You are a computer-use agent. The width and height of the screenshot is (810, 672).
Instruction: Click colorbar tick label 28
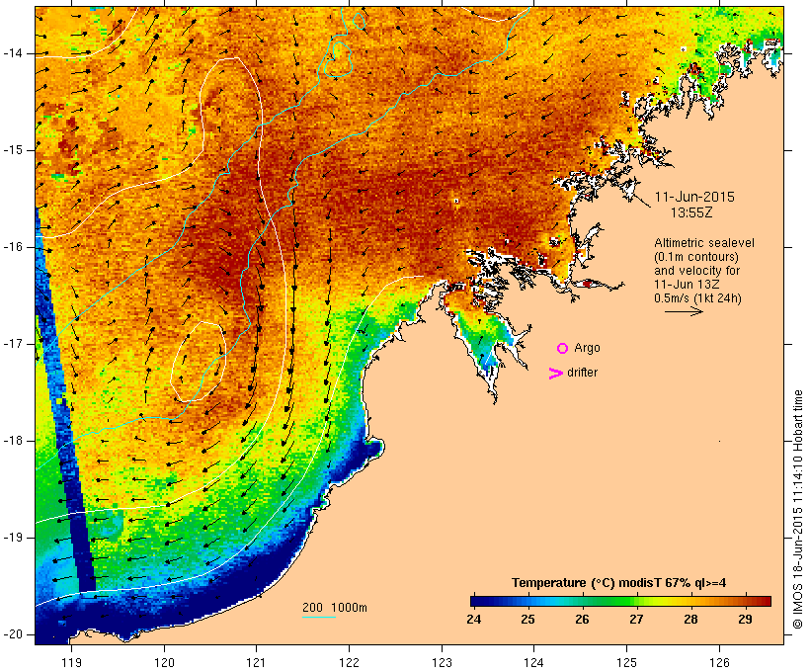tap(690, 620)
